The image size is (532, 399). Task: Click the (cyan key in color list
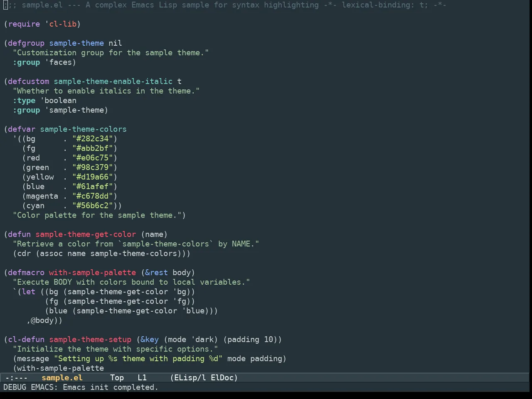[x=33, y=206]
